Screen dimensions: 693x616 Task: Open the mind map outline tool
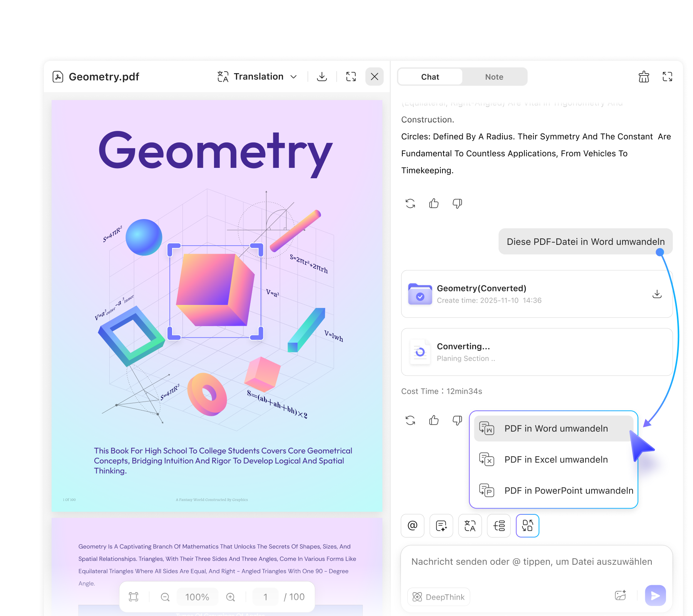coord(499,526)
